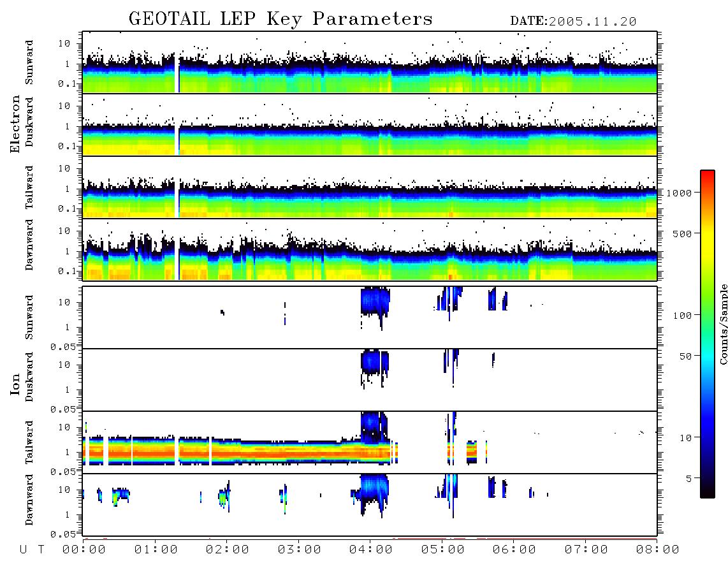
Task: Click the 50 colorbar tick value
Action: click(x=685, y=356)
